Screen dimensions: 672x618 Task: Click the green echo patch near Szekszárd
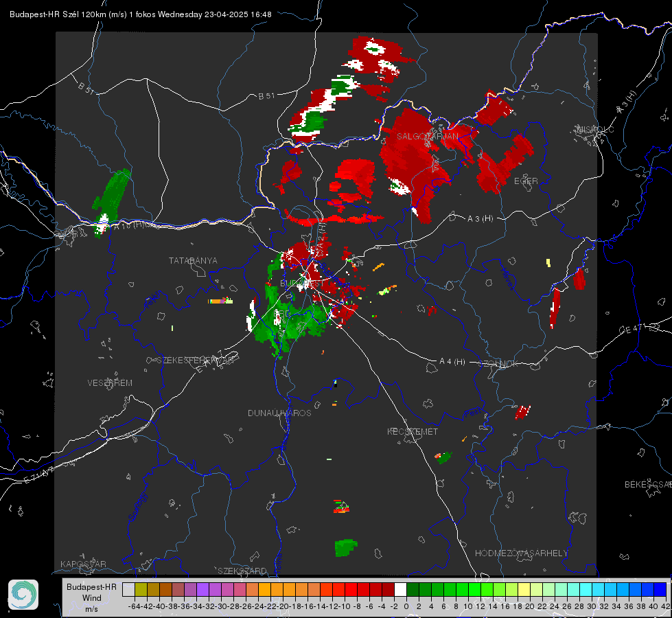345,548
